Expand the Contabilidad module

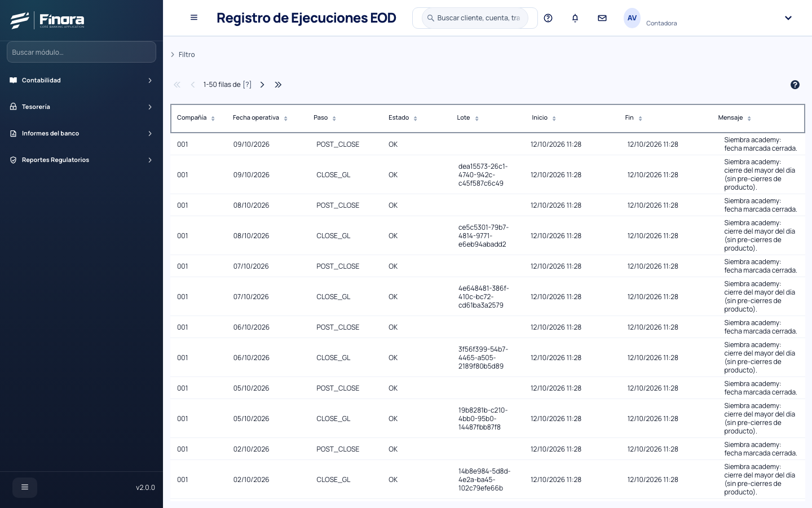[x=81, y=80]
